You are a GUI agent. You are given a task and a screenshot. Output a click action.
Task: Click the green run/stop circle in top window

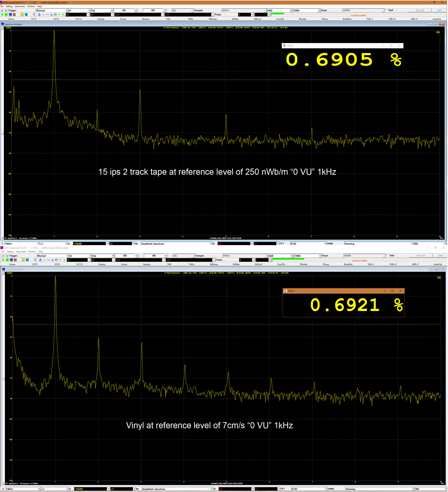[2, 15]
